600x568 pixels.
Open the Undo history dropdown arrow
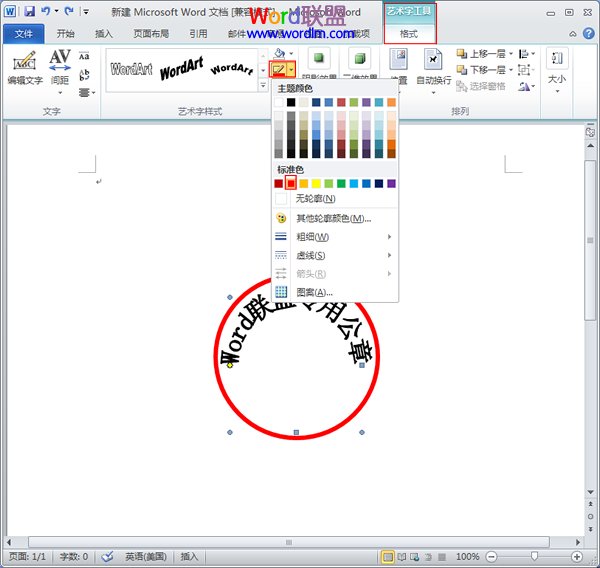point(57,11)
